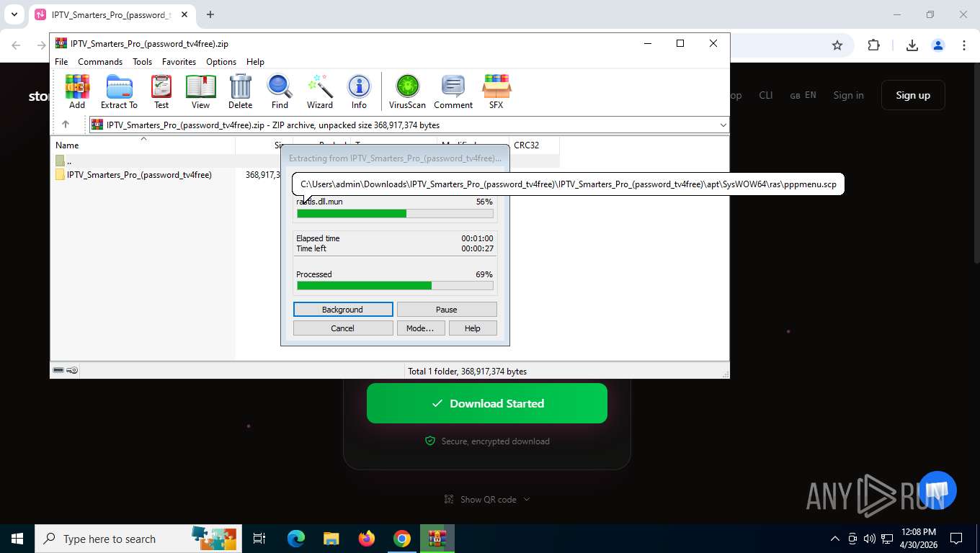The height and width of the screenshot is (553, 980).
Task: Click the file progress bar at 56%
Action: tap(395, 213)
